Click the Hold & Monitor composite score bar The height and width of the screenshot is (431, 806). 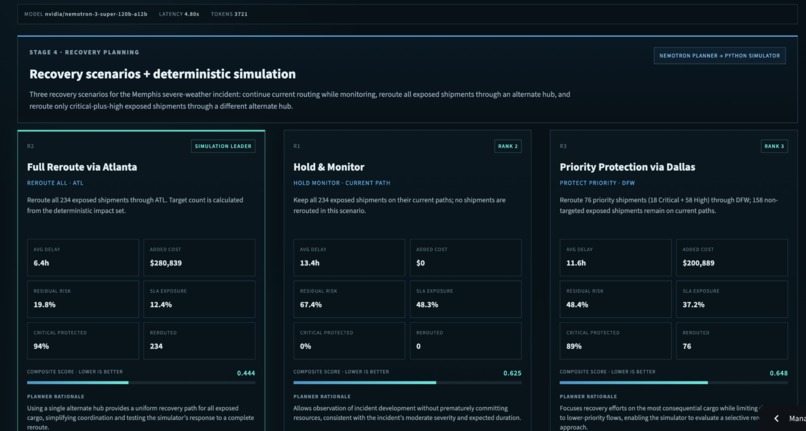407,383
